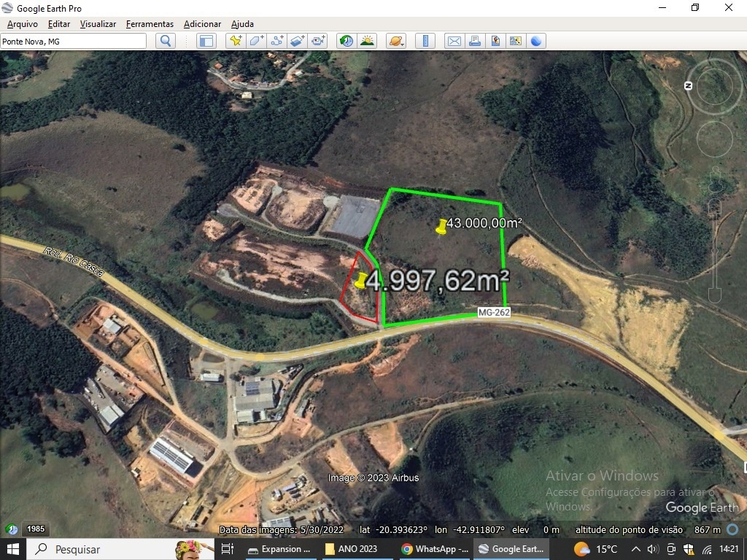Click the email envelope icon
Screen dimensions: 747x560
tap(454, 41)
